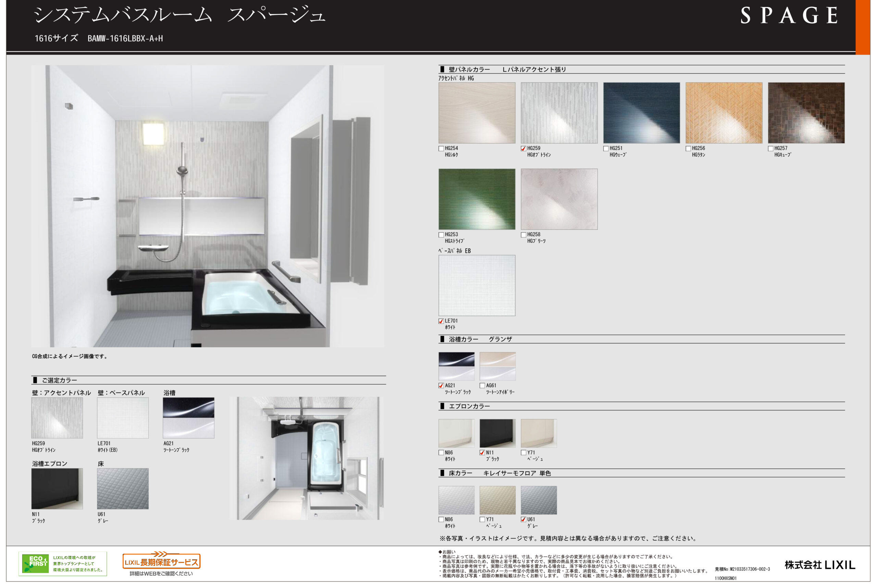This screenshot has height=588, width=877.
Task: Toggle the N11 ブラック apron checkbox
Action: [482, 453]
